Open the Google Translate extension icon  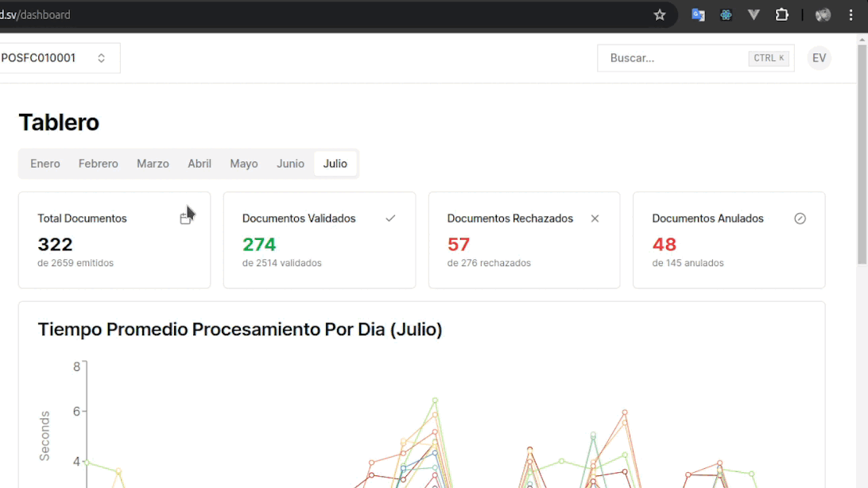tap(698, 14)
